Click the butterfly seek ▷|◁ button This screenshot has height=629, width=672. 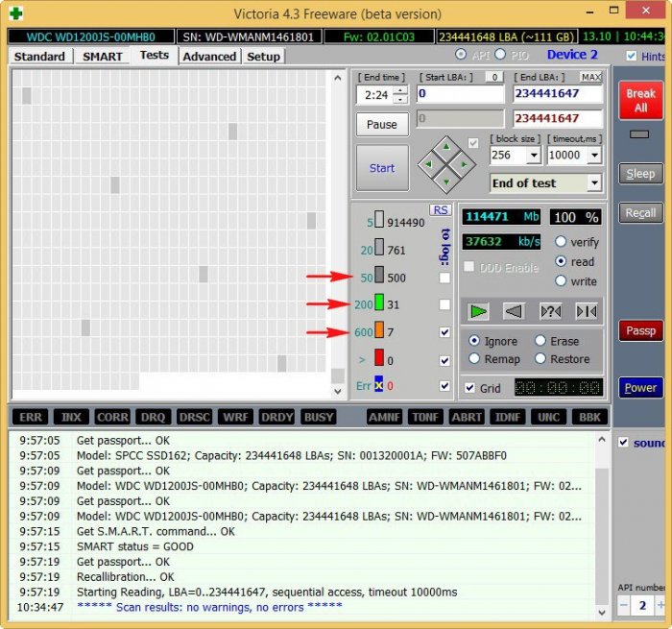pos(587,311)
